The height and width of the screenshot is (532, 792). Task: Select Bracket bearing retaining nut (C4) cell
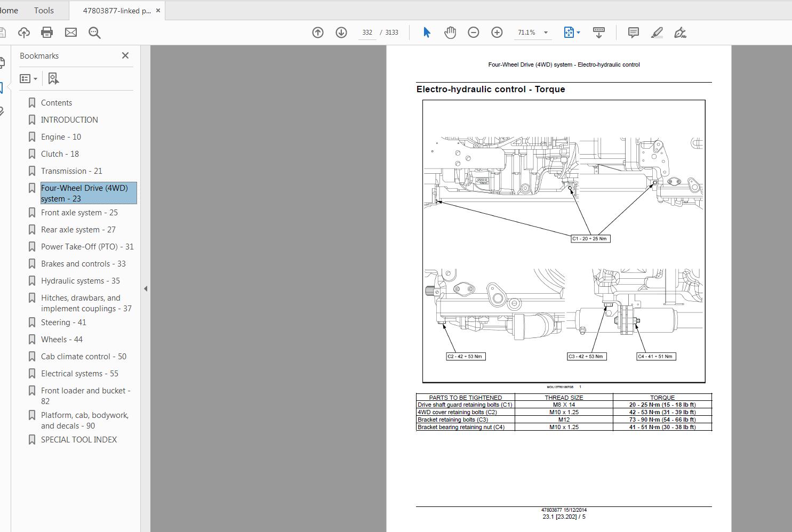(x=466, y=427)
